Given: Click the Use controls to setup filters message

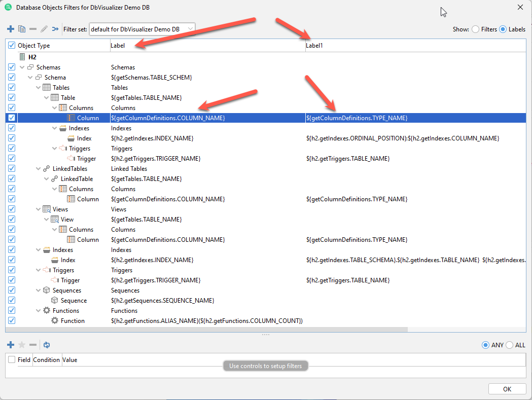Looking at the screenshot, I should pos(265,366).
